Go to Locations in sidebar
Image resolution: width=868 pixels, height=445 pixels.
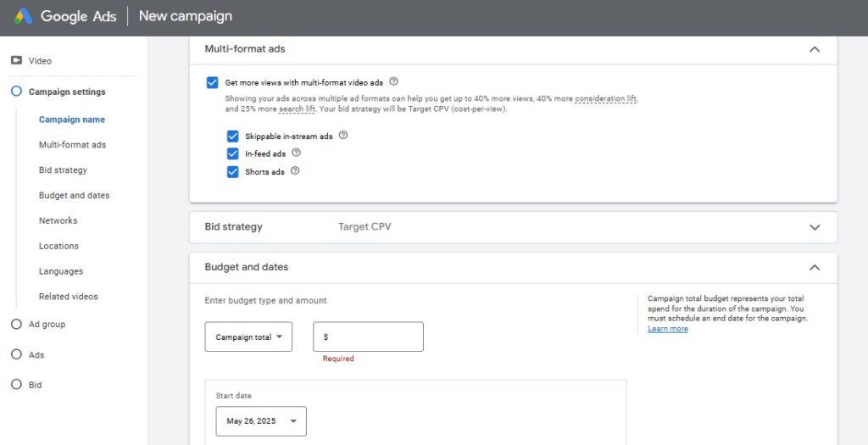(58, 246)
